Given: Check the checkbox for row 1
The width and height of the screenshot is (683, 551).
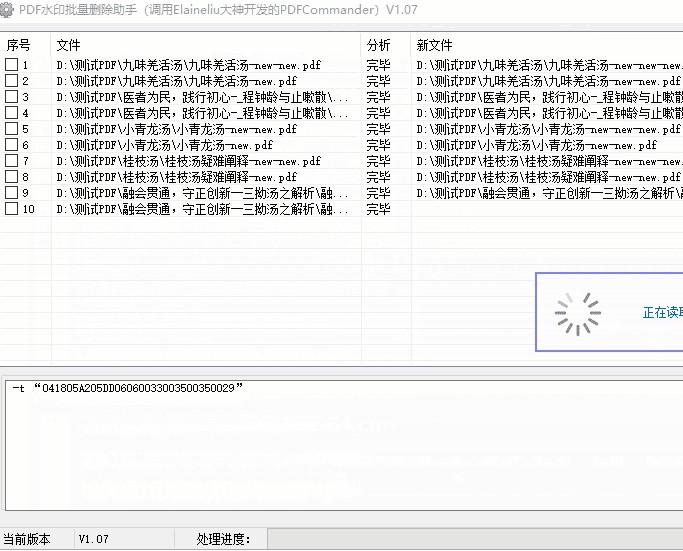Looking at the screenshot, I should pyautogui.click(x=12, y=65).
